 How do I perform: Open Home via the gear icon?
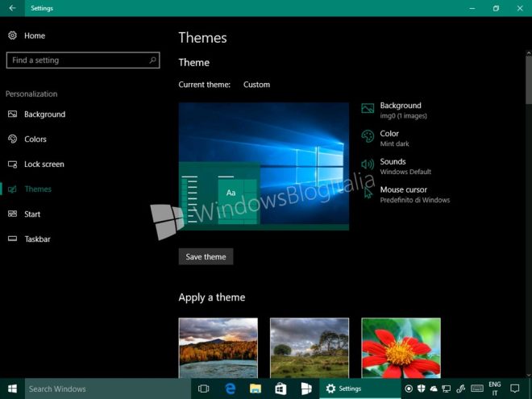[13, 35]
